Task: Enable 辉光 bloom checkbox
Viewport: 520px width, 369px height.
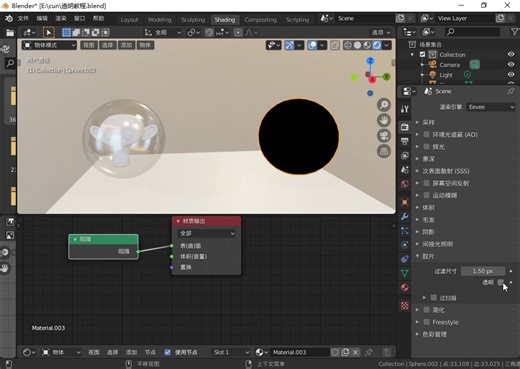Action: (426, 146)
